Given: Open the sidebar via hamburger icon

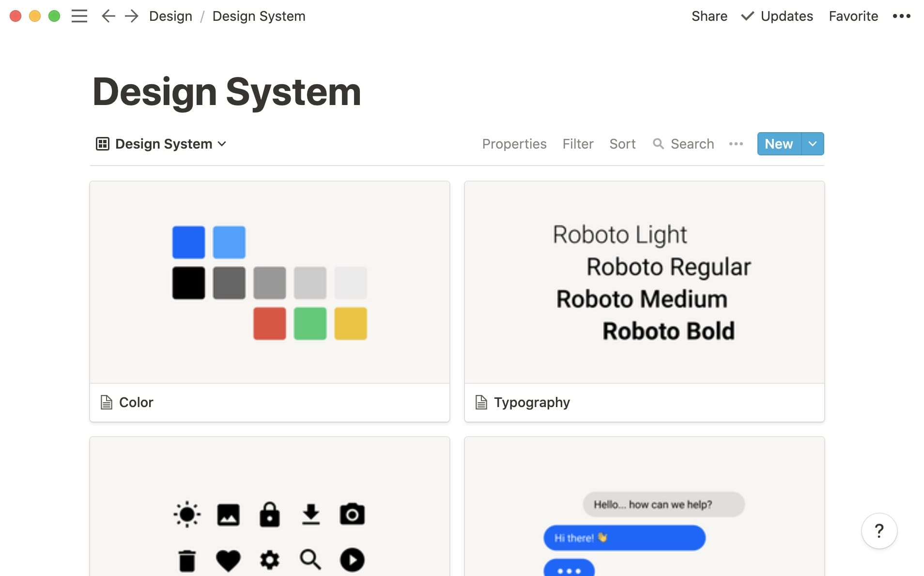Looking at the screenshot, I should [79, 16].
